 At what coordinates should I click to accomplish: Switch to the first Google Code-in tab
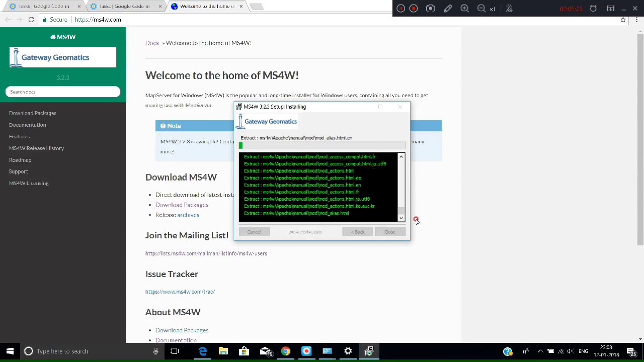(44, 7)
